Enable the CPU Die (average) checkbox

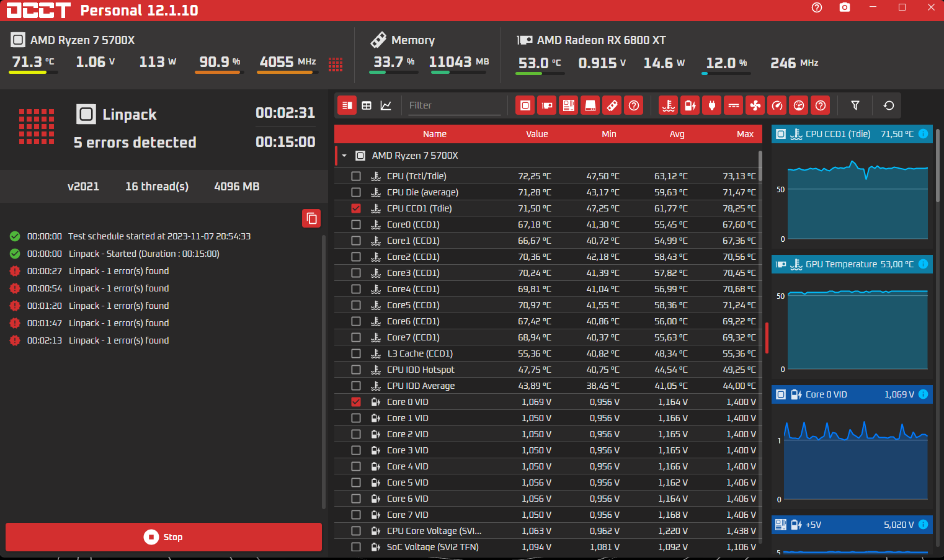[356, 192]
